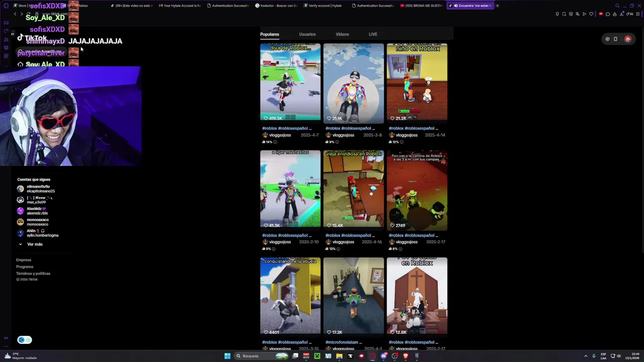This screenshot has width=644, height=362.
Task: Switch to the Usuarios tab
Action: (307, 34)
